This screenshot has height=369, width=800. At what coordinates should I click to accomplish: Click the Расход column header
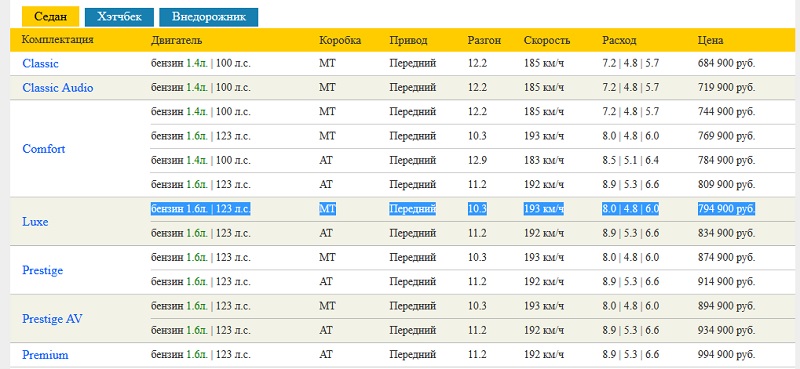(x=619, y=40)
